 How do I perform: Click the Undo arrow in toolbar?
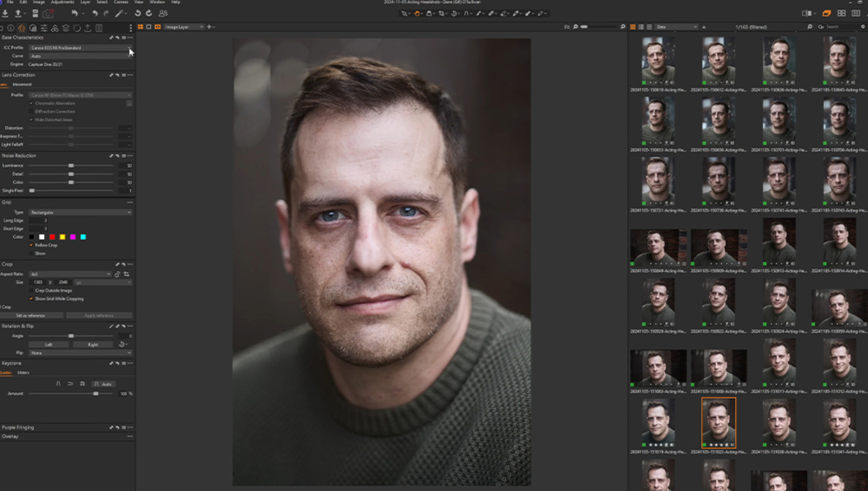coord(94,13)
